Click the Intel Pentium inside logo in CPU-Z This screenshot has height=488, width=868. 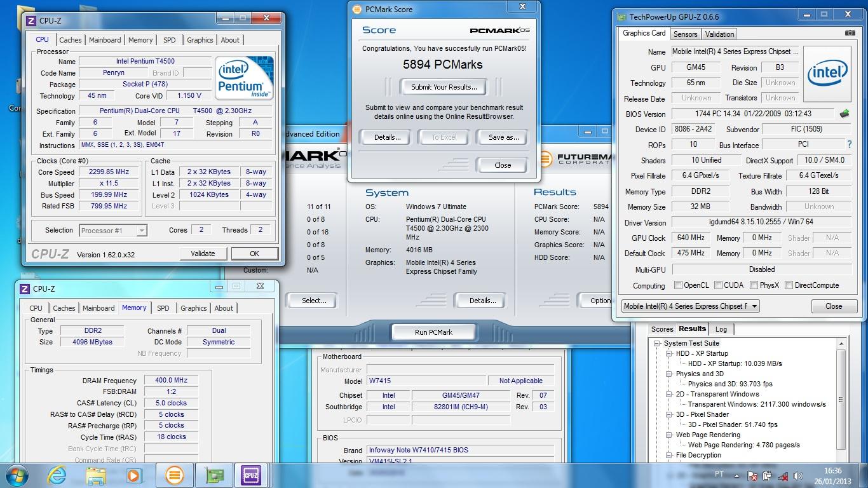245,78
